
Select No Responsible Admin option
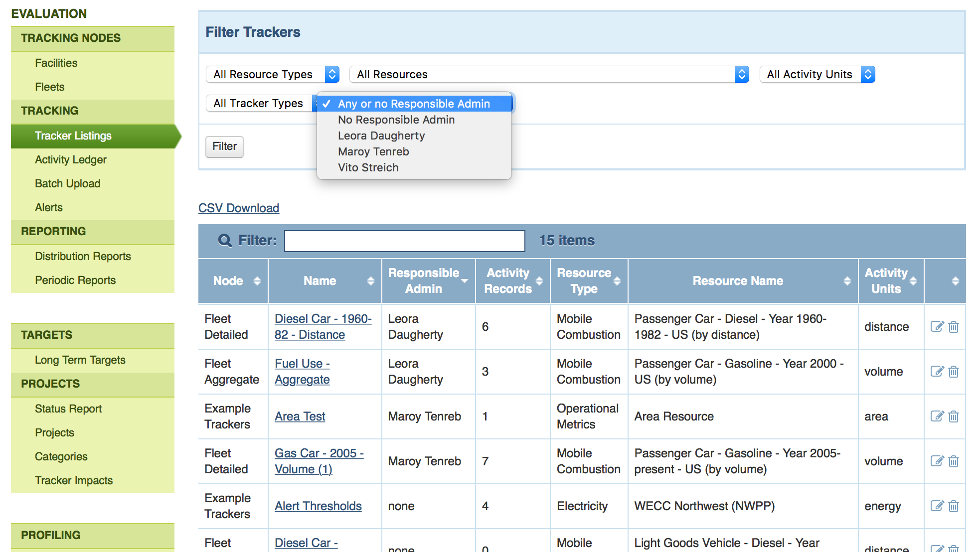[396, 120]
